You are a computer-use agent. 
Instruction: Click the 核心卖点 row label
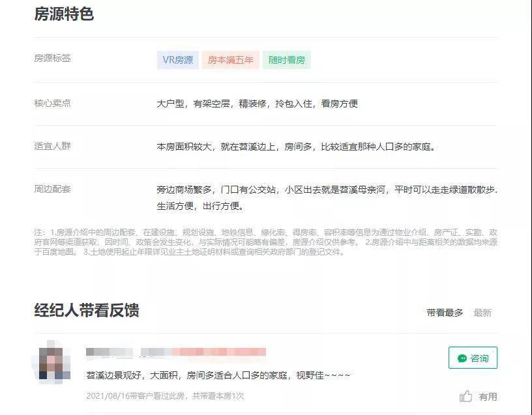(x=53, y=103)
